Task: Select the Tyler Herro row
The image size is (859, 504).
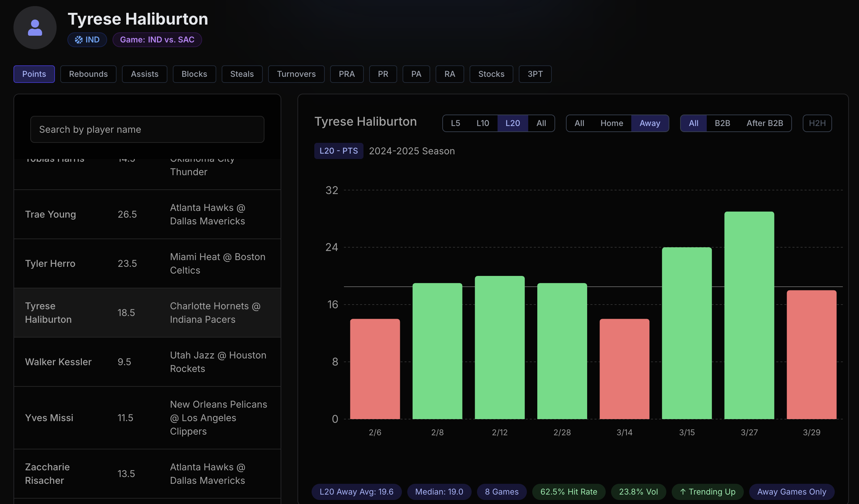Action: click(147, 263)
